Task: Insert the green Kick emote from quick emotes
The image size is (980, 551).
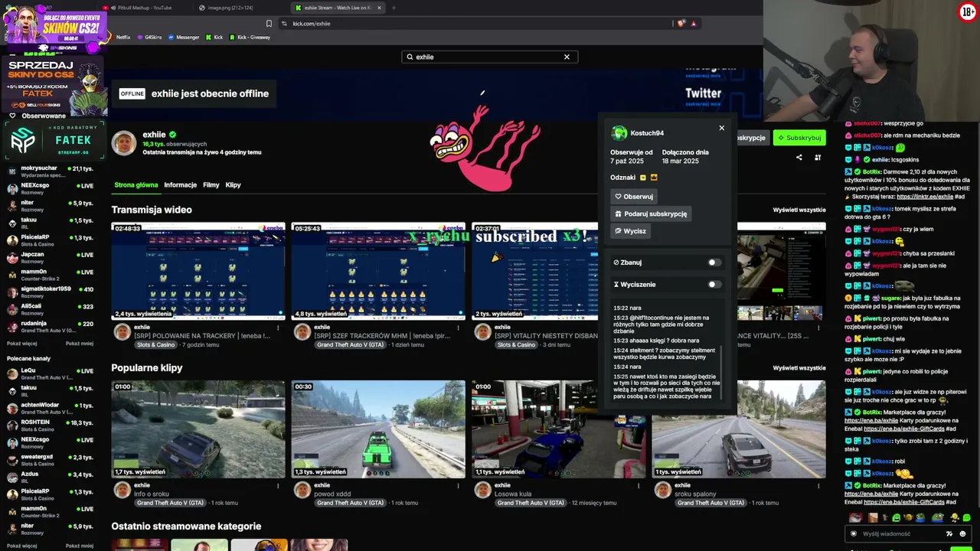Action: click(966, 518)
